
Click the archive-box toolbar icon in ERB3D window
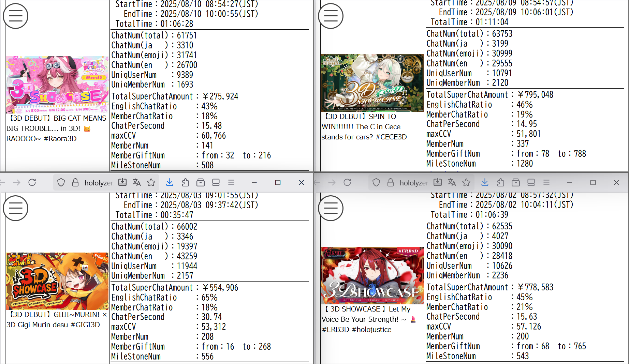point(516,183)
